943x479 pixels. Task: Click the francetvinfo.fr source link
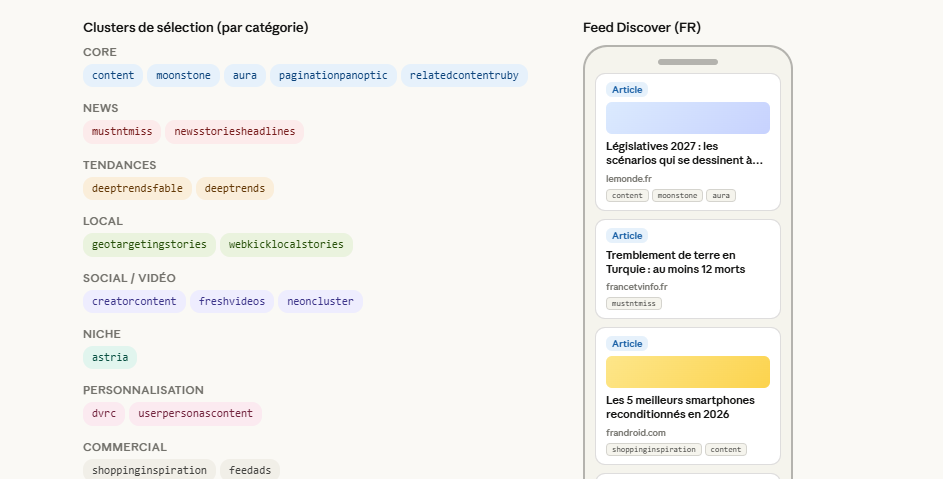click(636, 287)
